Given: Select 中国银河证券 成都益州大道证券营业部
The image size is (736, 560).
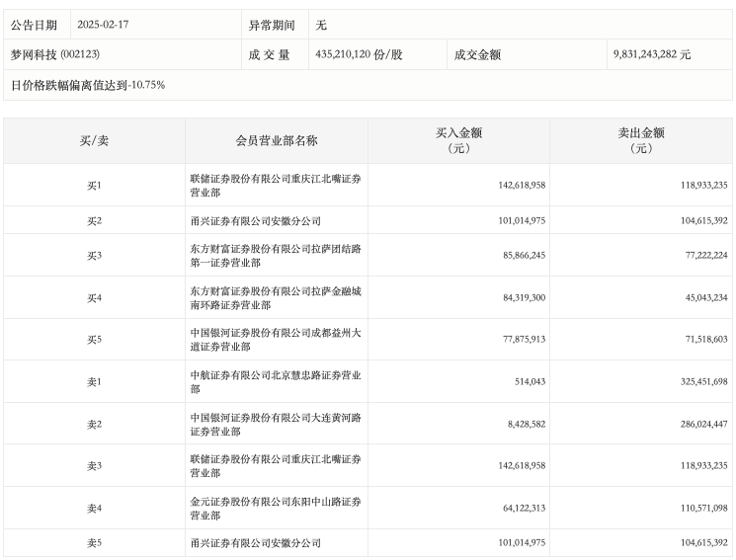Looking at the screenshot, I should (x=276, y=340).
